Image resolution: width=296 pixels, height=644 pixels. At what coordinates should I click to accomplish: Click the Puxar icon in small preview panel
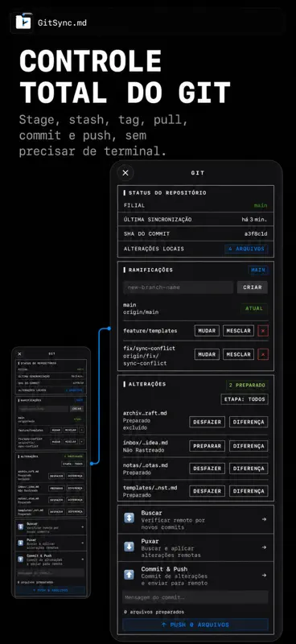(21, 543)
